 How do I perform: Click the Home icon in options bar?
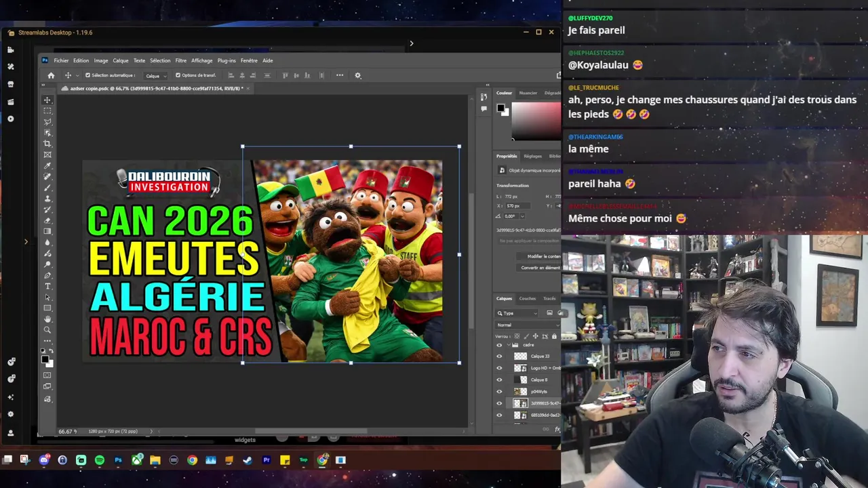pyautogui.click(x=51, y=75)
